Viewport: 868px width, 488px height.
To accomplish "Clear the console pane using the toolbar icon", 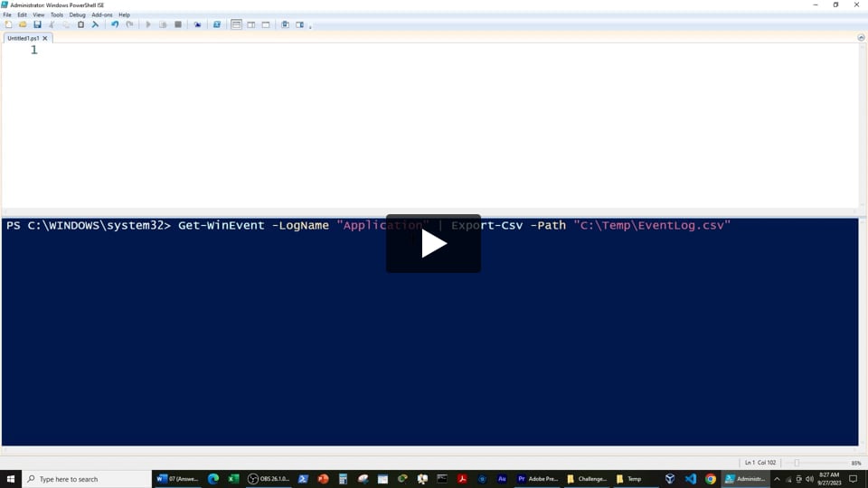I will (x=95, y=24).
